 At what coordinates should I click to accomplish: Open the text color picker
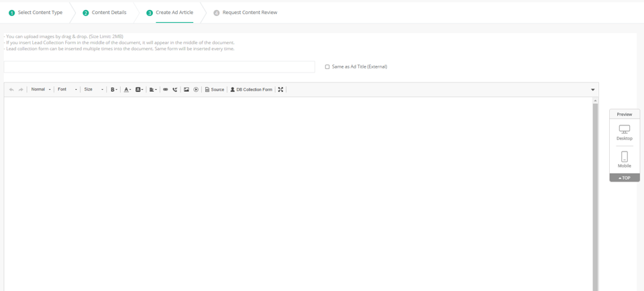click(x=127, y=89)
